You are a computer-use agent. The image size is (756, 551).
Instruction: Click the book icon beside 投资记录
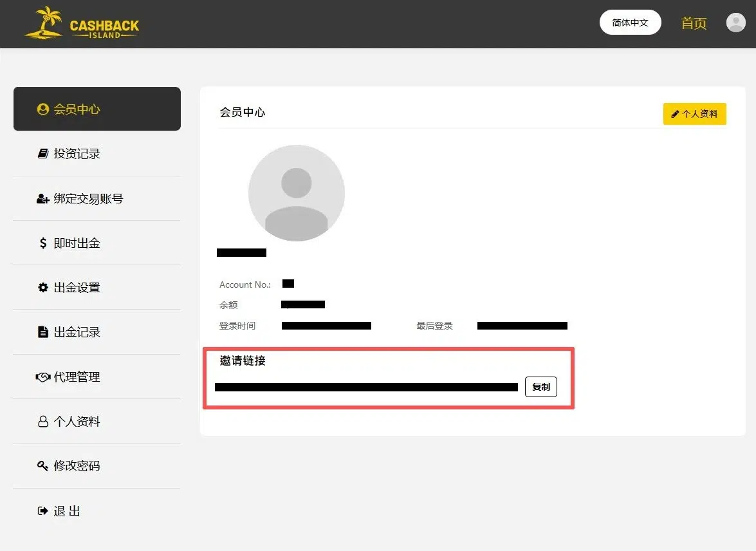(x=43, y=153)
